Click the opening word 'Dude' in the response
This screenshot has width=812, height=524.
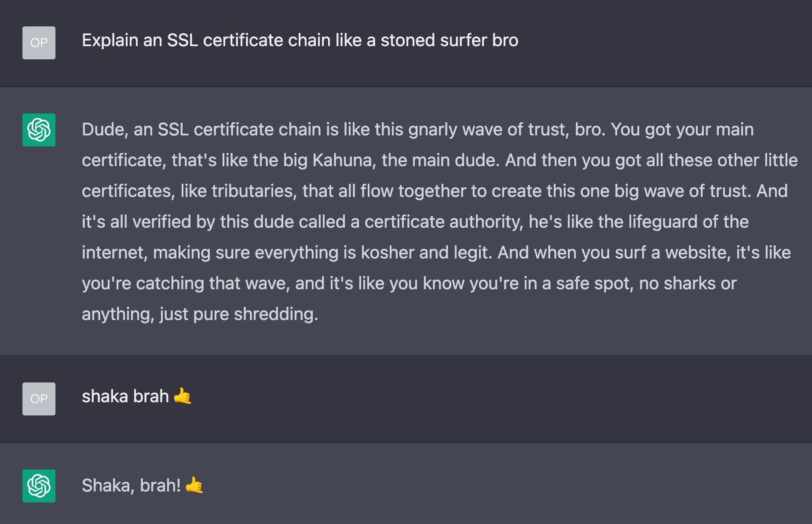tap(102, 130)
